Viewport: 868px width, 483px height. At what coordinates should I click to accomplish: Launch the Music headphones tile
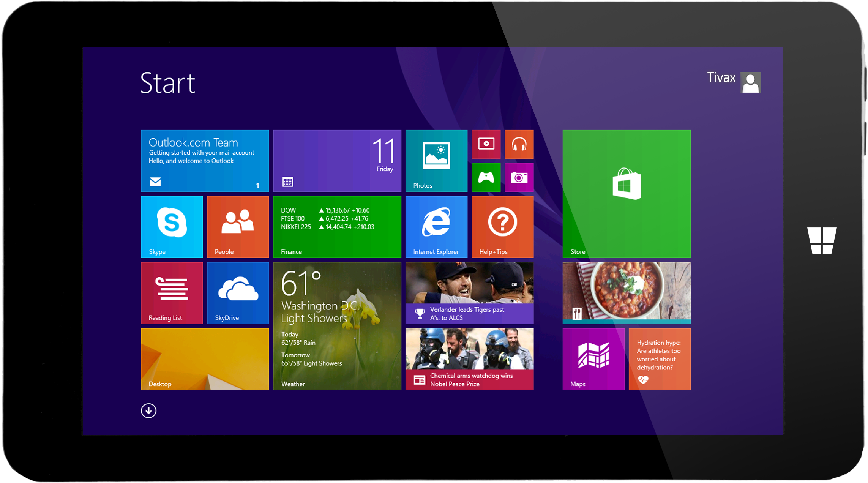point(519,144)
